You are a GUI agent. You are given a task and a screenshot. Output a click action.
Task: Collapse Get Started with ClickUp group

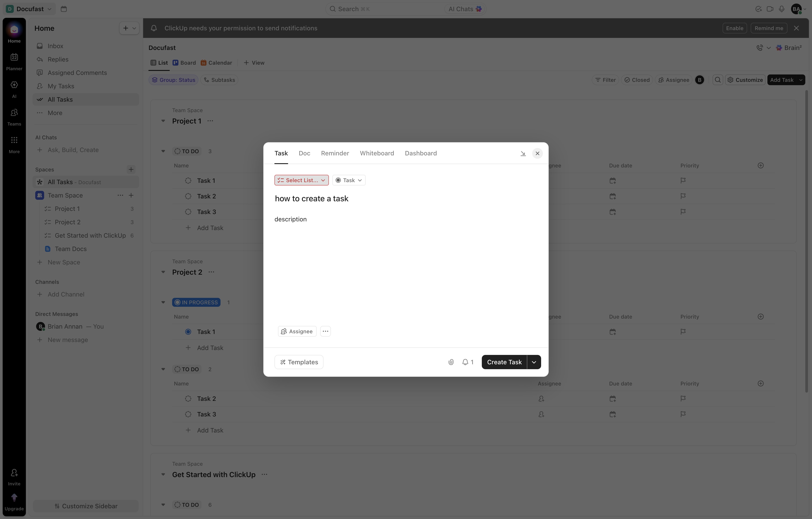163,474
